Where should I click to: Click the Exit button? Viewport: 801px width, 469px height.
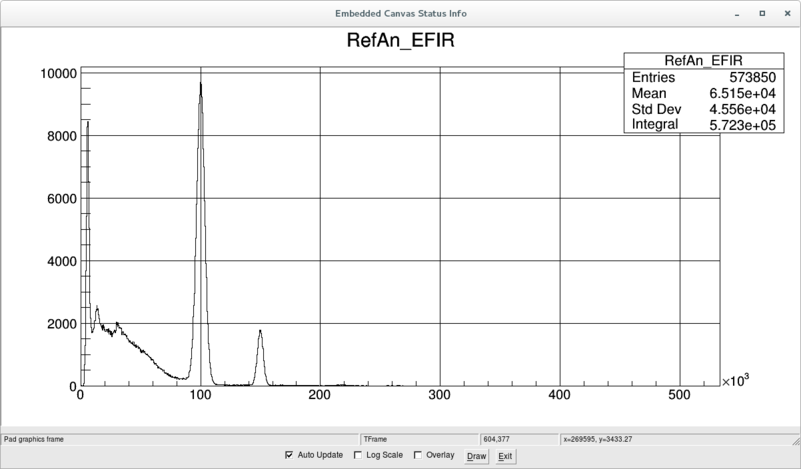[x=505, y=456]
